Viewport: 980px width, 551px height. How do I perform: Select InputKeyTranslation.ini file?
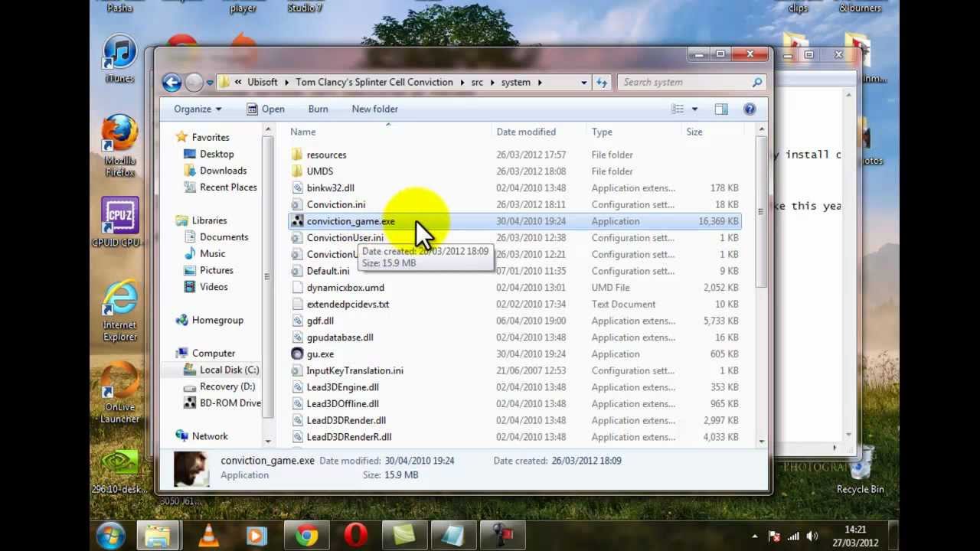coord(354,370)
